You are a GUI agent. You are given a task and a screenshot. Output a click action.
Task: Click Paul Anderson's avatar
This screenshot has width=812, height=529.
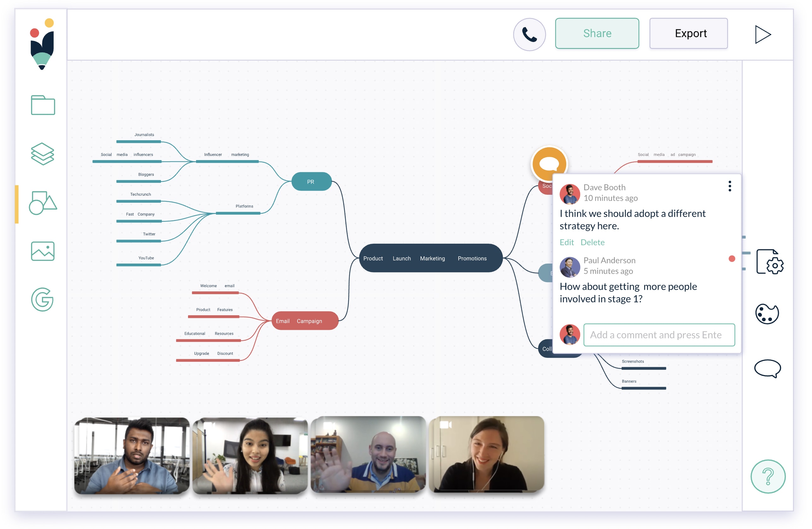570,267
